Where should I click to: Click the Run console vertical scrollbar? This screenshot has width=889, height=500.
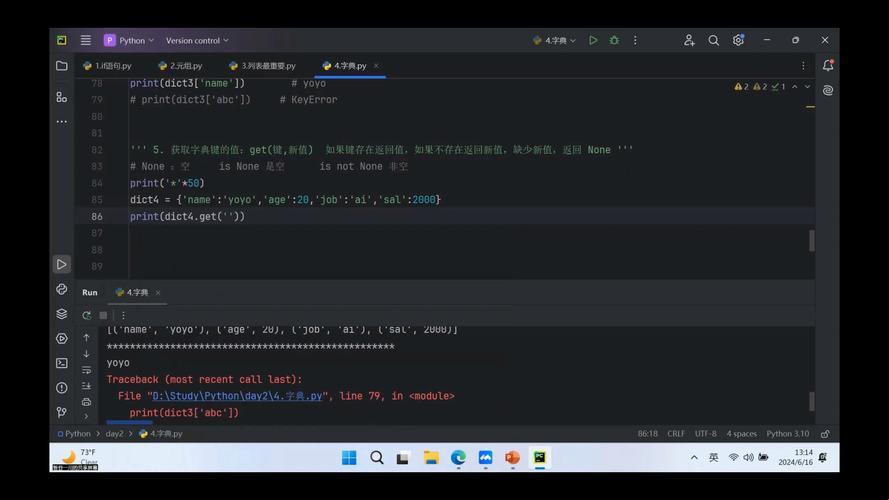[x=811, y=401]
